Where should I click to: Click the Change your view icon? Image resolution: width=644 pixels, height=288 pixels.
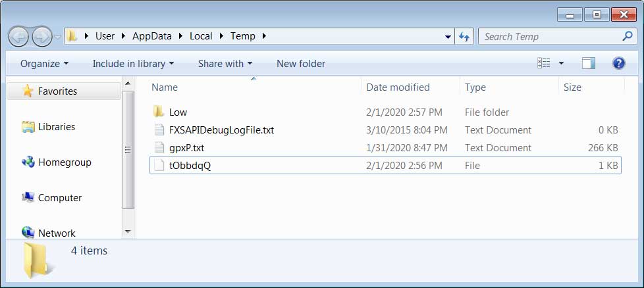tap(543, 63)
